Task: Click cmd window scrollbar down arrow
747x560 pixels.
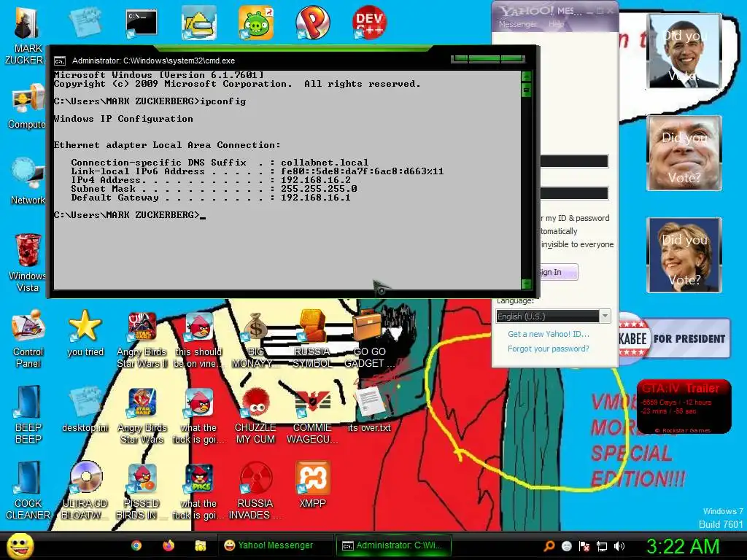Action: tap(527, 284)
